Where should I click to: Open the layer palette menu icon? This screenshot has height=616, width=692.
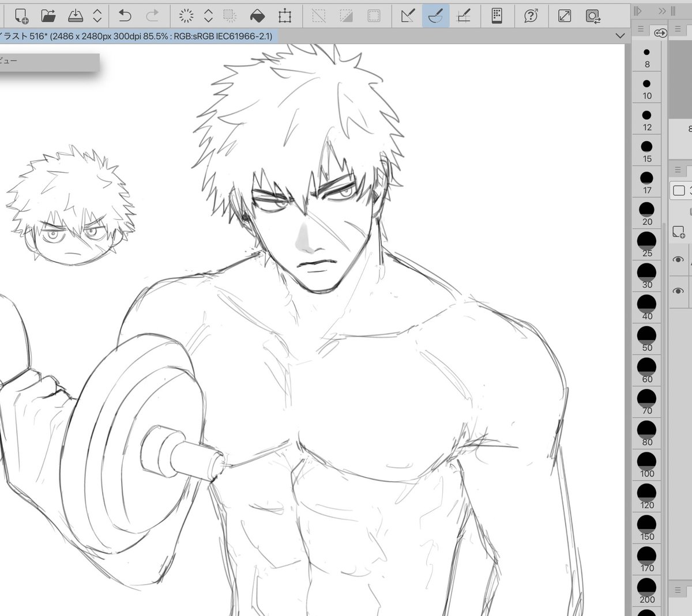tap(678, 170)
